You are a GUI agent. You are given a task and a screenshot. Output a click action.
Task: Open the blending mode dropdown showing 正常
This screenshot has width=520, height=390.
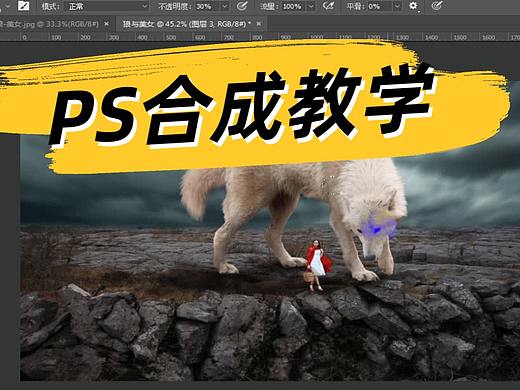pyautogui.click(x=107, y=6)
